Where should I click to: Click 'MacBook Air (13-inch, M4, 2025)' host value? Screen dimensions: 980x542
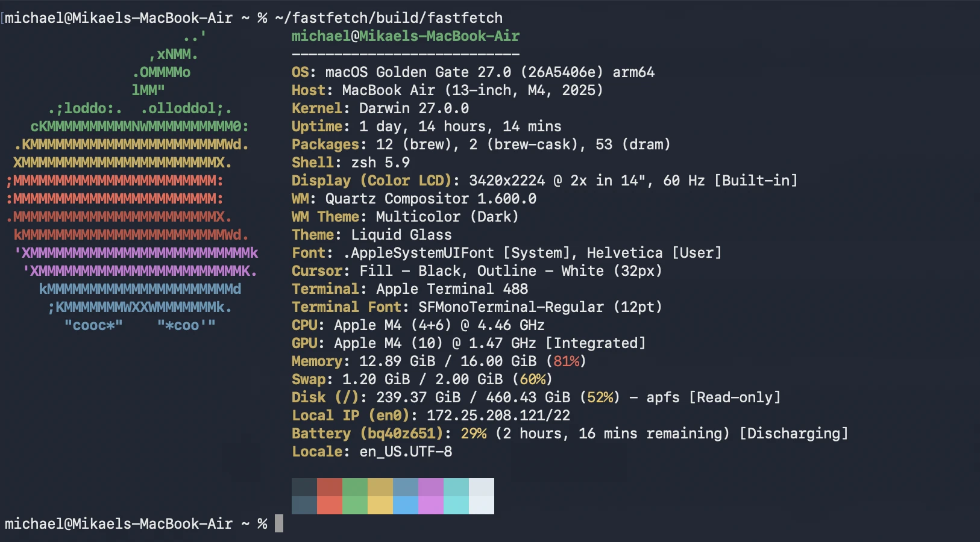(473, 90)
